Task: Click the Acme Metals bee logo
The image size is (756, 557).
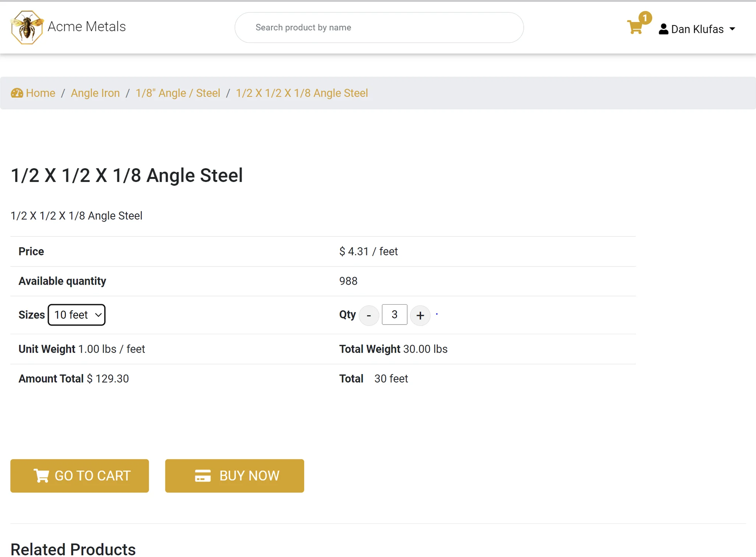Action: (27, 27)
